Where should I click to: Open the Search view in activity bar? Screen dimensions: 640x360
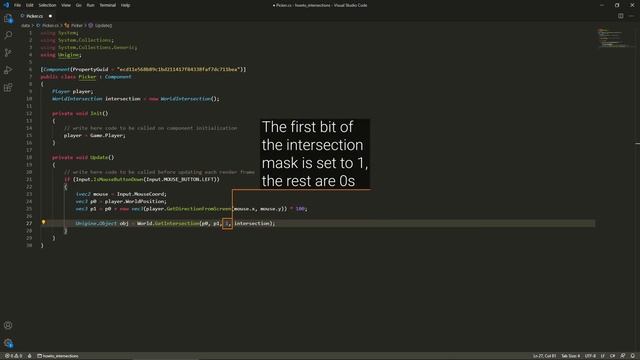click(8, 36)
